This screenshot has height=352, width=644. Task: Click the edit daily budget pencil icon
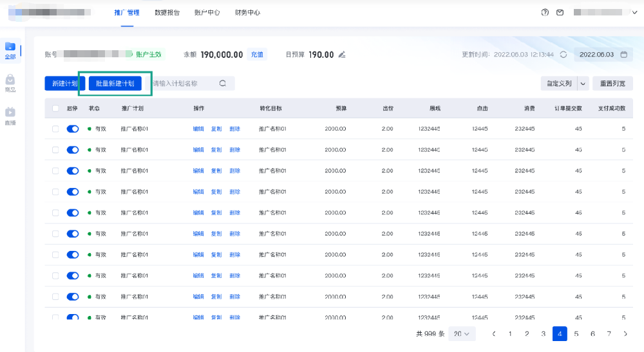pos(342,55)
